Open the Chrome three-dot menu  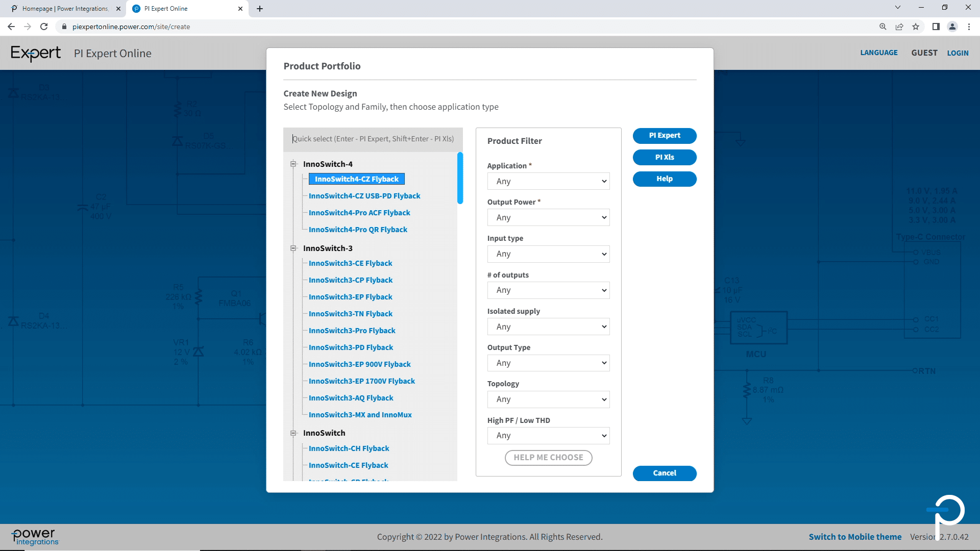(x=969, y=27)
